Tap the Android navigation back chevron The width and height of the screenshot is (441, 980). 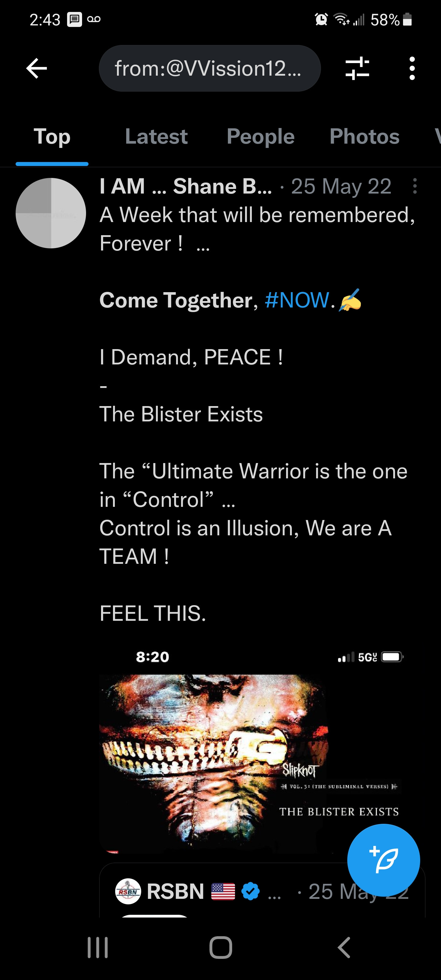(x=344, y=947)
